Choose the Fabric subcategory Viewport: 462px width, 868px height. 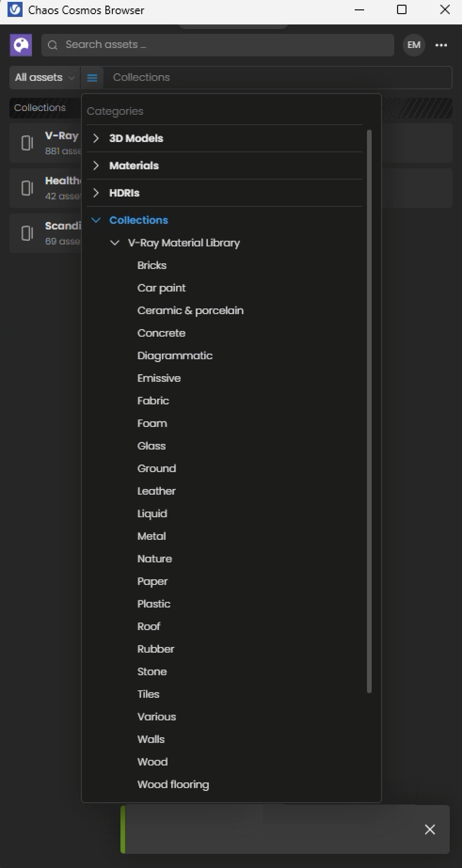[153, 401]
